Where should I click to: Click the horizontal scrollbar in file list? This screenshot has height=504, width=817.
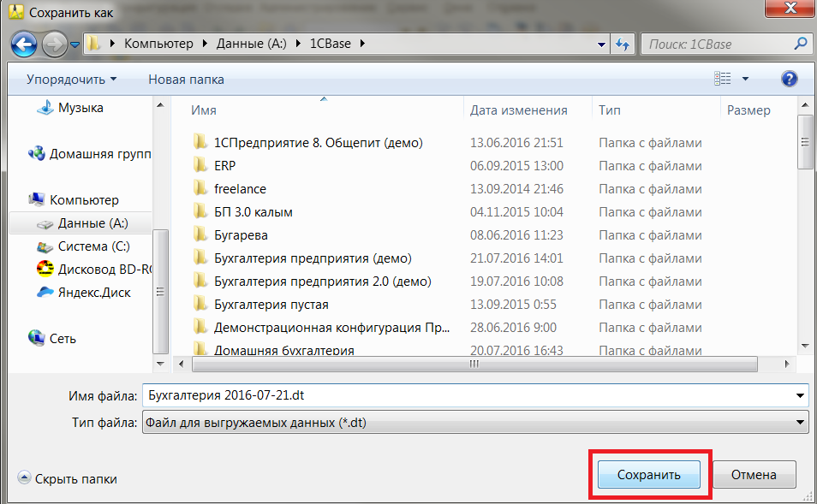pos(474,364)
